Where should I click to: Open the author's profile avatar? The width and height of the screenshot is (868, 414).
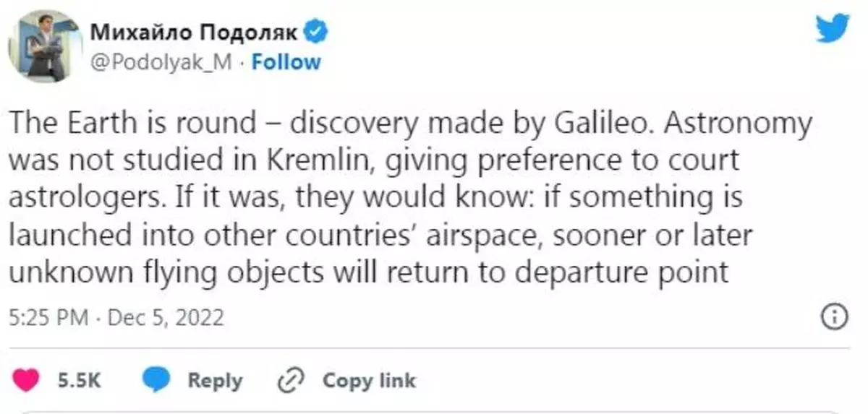point(45,46)
